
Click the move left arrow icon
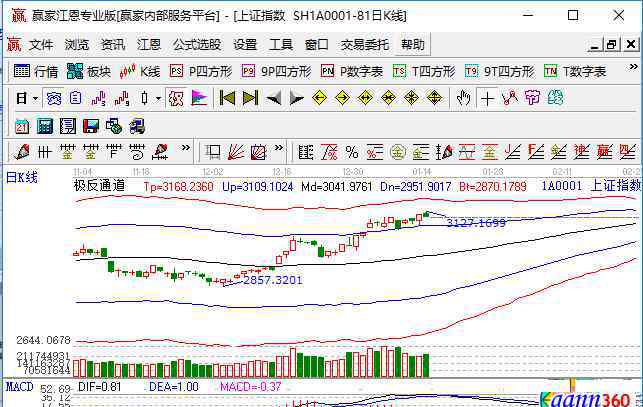pyautogui.click(x=274, y=98)
